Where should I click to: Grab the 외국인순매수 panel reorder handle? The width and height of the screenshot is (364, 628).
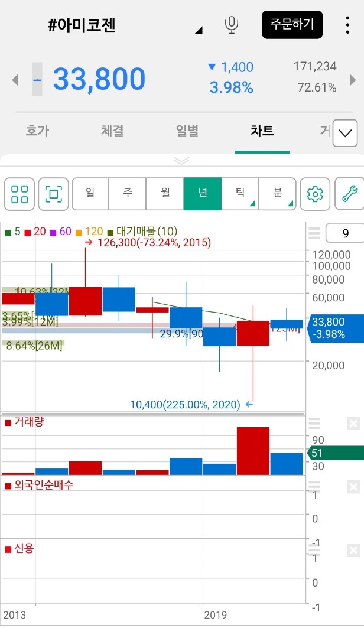pyautogui.click(x=315, y=486)
